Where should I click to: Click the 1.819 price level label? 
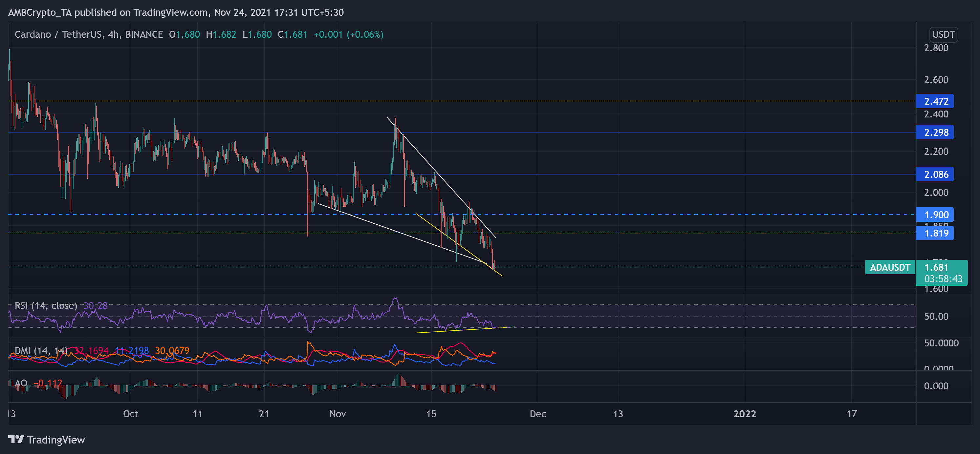[935, 233]
